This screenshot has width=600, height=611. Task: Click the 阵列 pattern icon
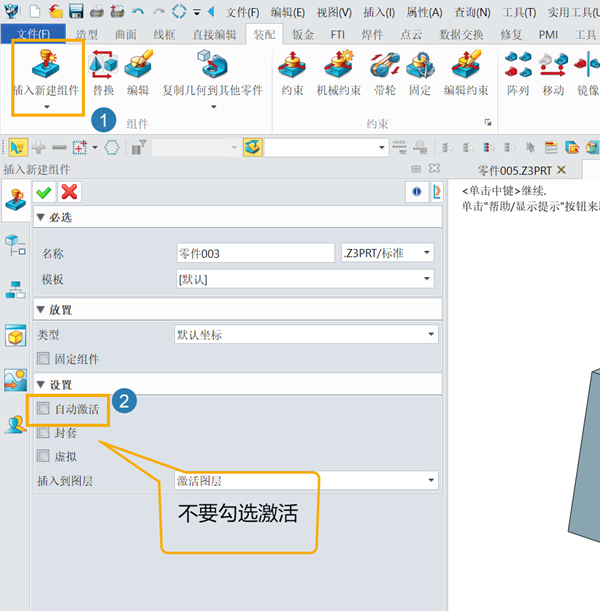point(518,64)
